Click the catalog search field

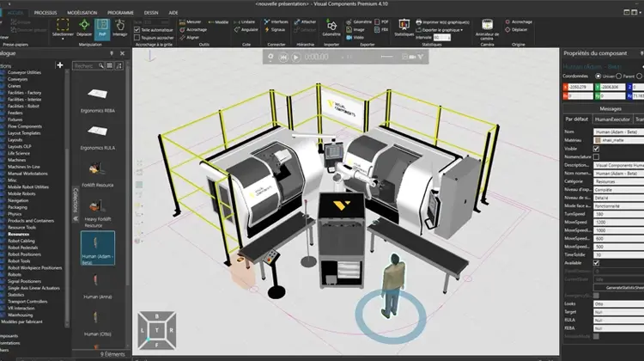click(88, 65)
